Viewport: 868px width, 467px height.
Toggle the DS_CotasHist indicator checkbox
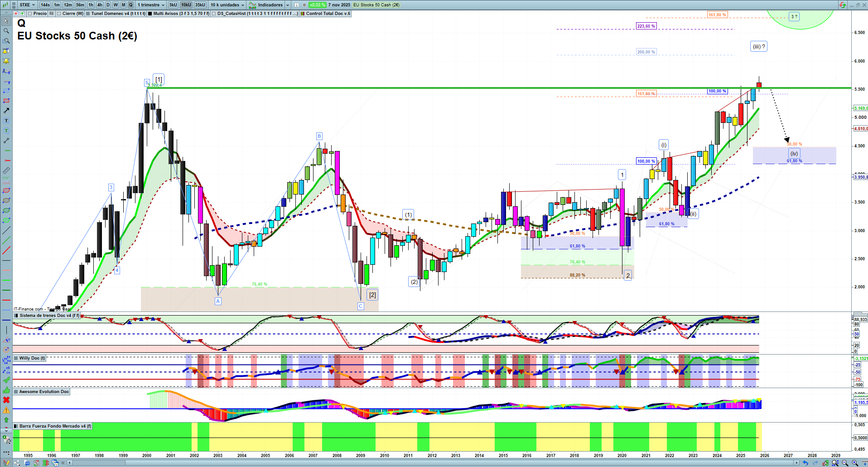[x=214, y=14]
